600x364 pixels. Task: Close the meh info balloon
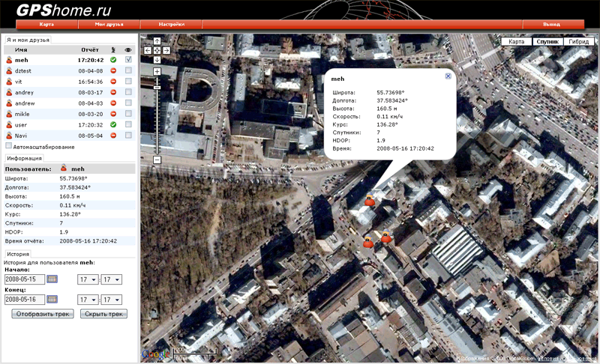point(448,76)
